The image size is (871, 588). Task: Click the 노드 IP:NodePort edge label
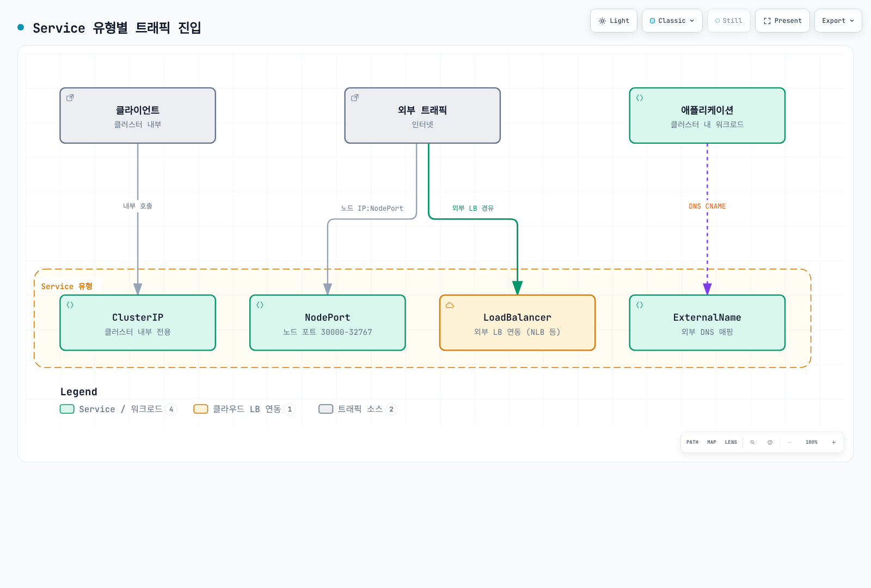point(372,209)
